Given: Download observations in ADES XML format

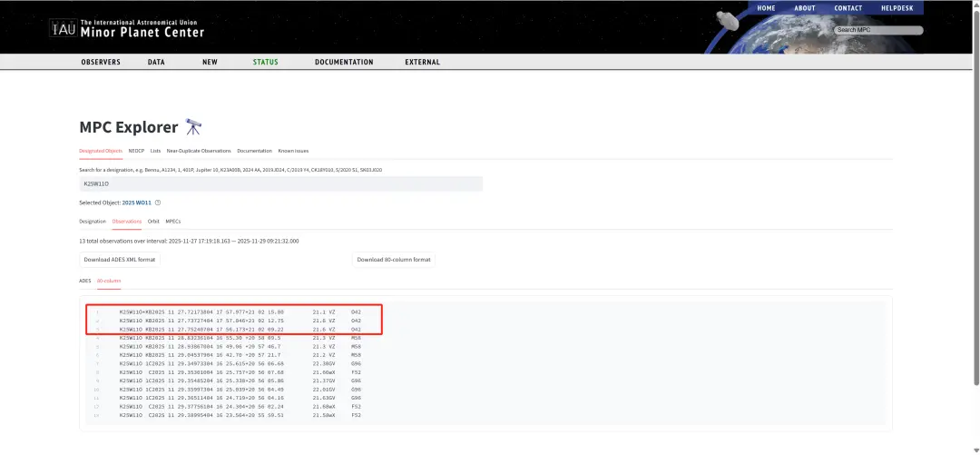Looking at the screenshot, I should click(120, 260).
